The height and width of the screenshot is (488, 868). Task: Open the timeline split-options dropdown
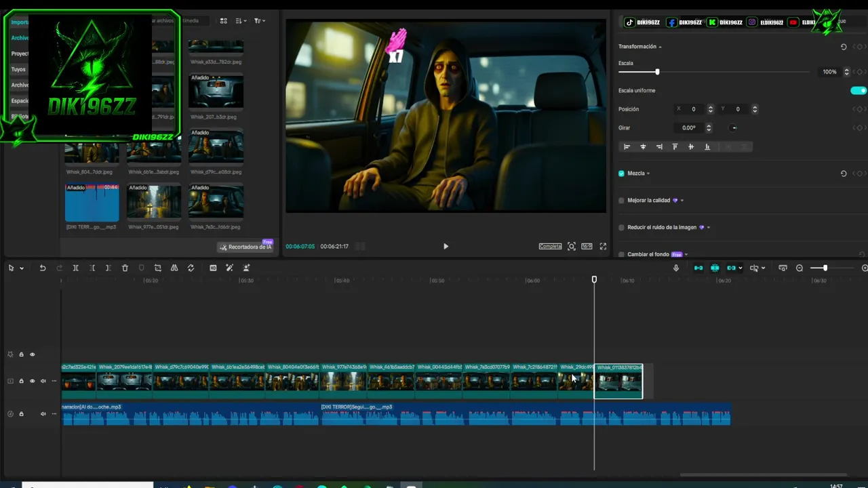(x=763, y=268)
